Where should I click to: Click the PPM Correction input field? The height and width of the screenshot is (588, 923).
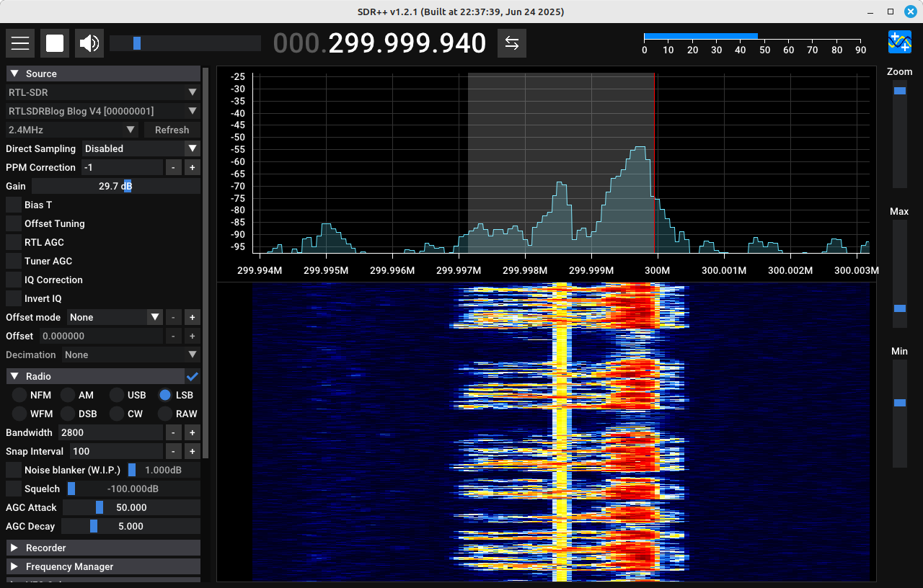pyautogui.click(x=122, y=167)
